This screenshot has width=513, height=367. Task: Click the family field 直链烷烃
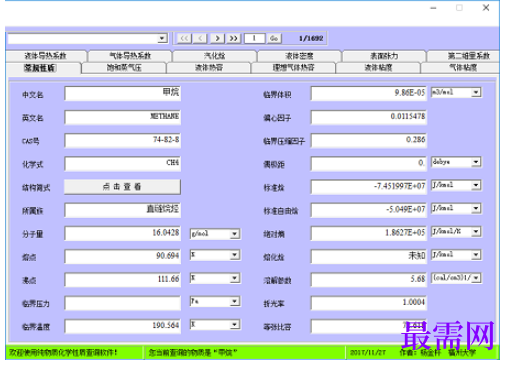[x=123, y=210]
